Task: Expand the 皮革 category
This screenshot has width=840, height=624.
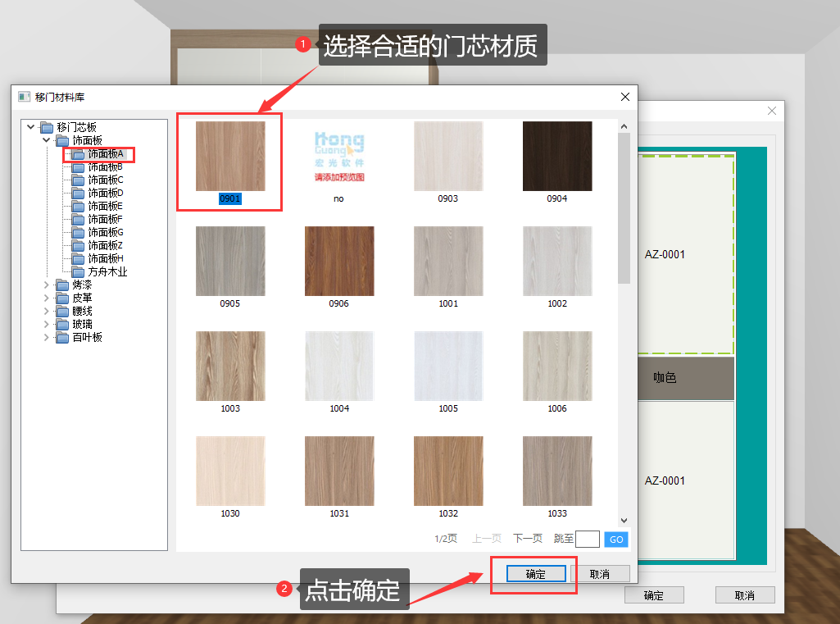Action: (x=47, y=298)
